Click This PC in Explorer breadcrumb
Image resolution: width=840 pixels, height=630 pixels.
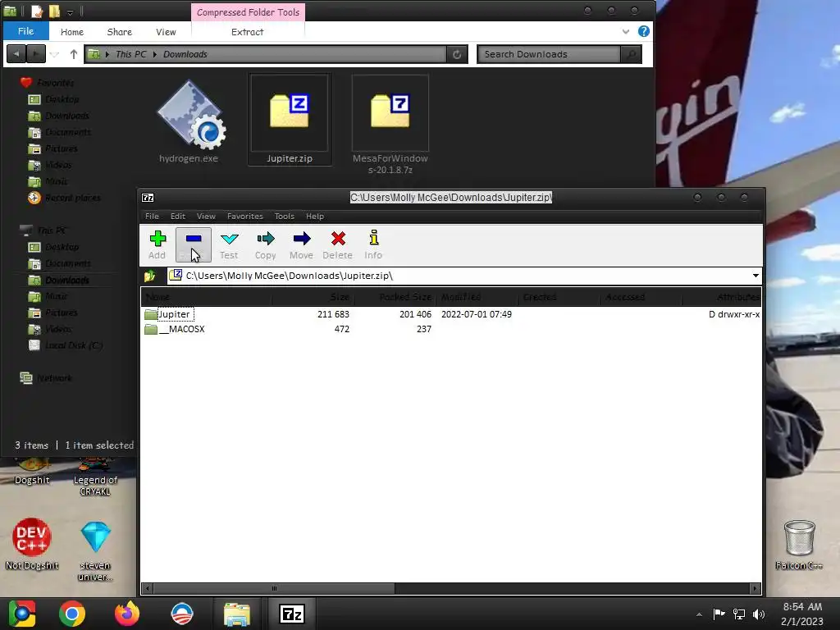tap(130, 54)
